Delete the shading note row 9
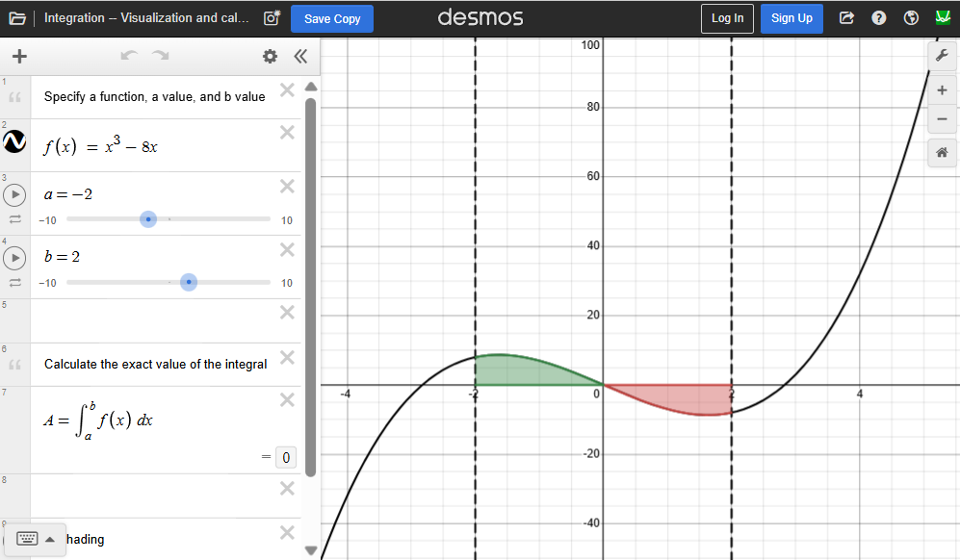 287,532
